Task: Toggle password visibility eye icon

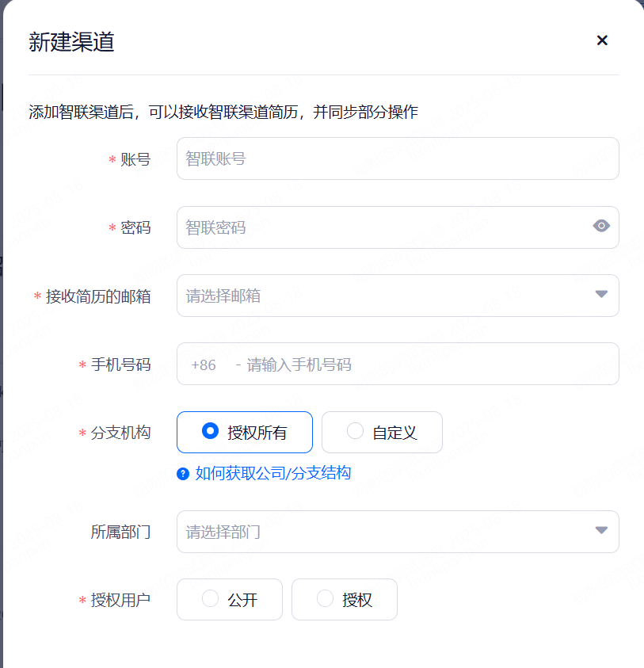Action: pyautogui.click(x=601, y=227)
